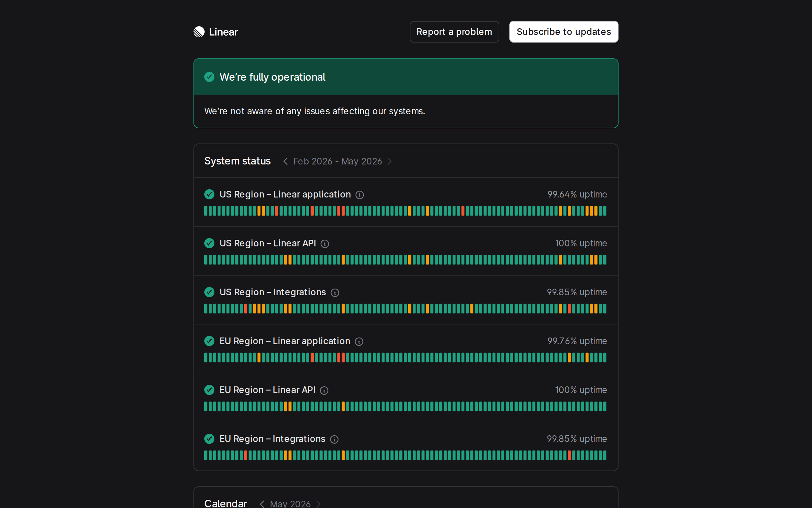Click the Linear logo icon
The height and width of the screenshot is (508, 812).
(199, 32)
